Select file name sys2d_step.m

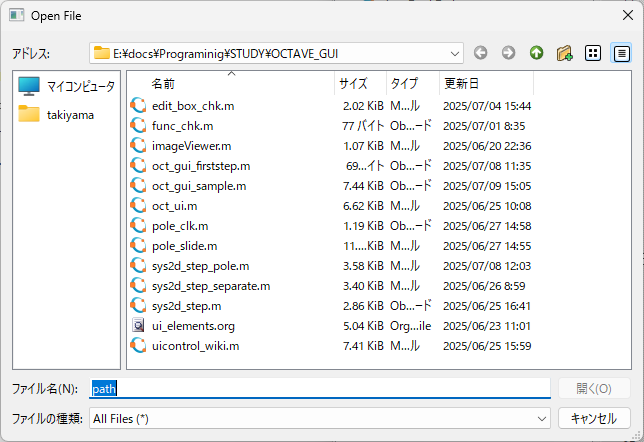(x=186, y=306)
